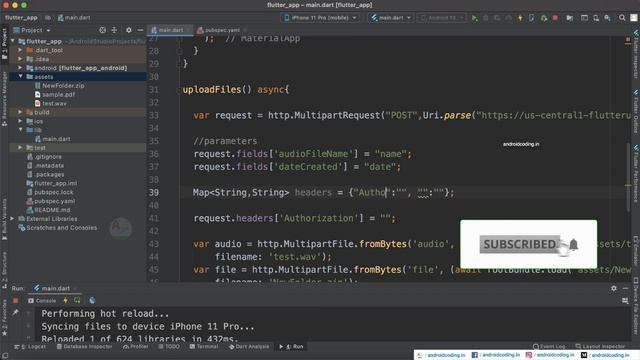Open the Terminal tool window
Viewport: 640px width, 360px height.
pyautogui.click(x=204, y=347)
